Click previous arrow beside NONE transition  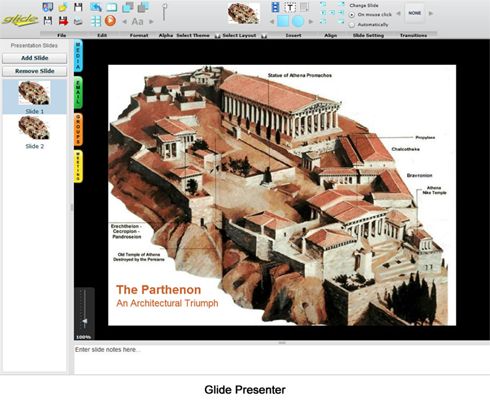398,13
